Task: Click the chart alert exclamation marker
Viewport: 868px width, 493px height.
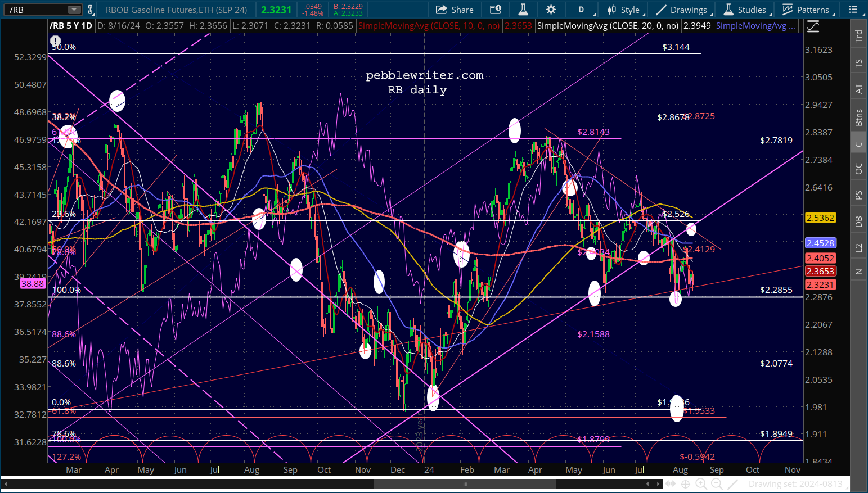Action: [x=55, y=41]
